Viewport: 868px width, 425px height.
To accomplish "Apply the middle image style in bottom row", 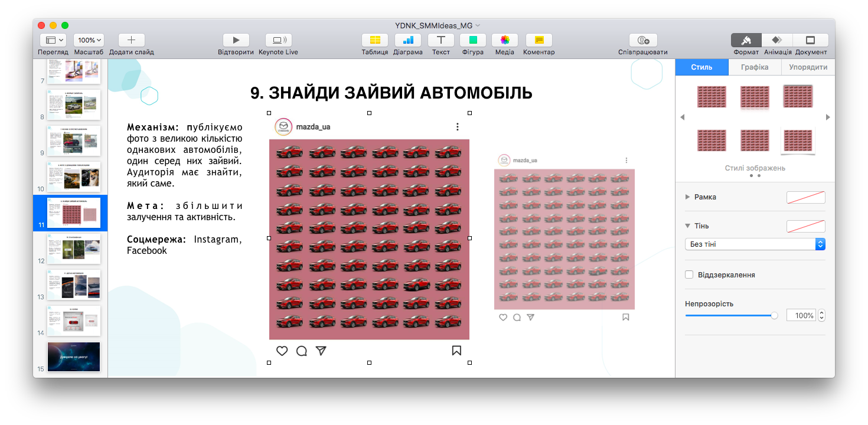I will click(x=755, y=140).
